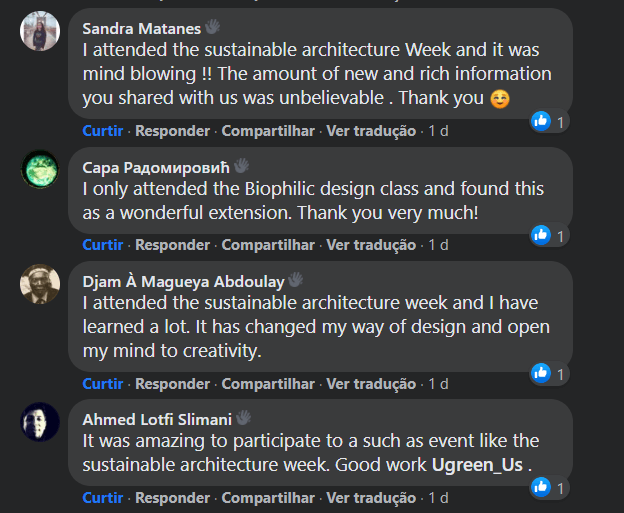Screen dimensions: 624x513
Task: Open Ahmed Lotfi Slimani's profile photo
Action: point(40,421)
